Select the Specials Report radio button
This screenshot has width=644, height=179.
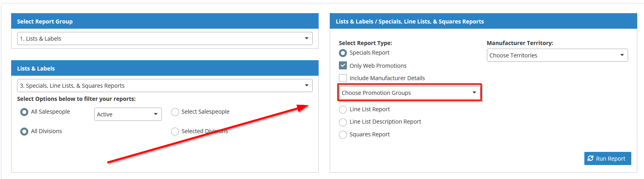343,53
